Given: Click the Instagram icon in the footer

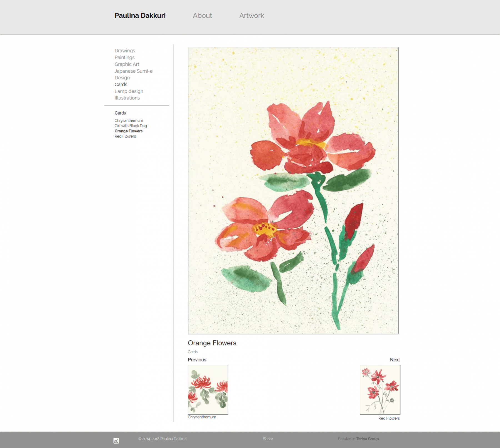Looking at the screenshot, I should (x=116, y=441).
